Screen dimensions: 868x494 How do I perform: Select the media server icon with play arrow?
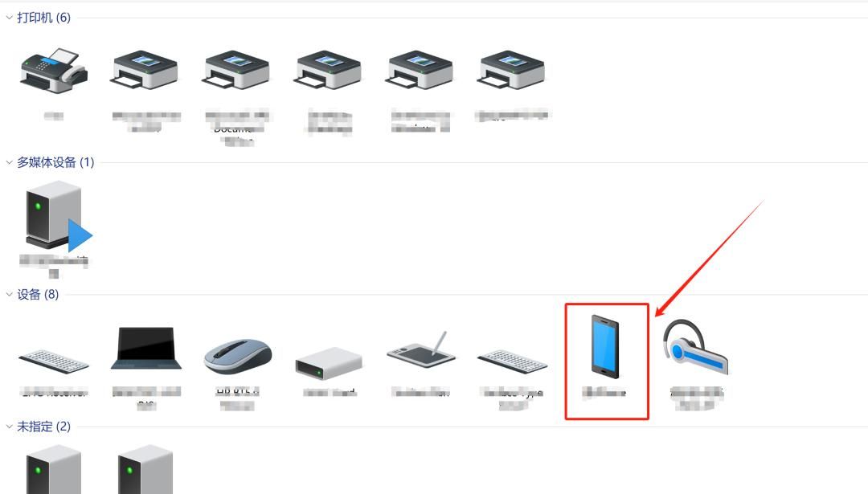58,218
